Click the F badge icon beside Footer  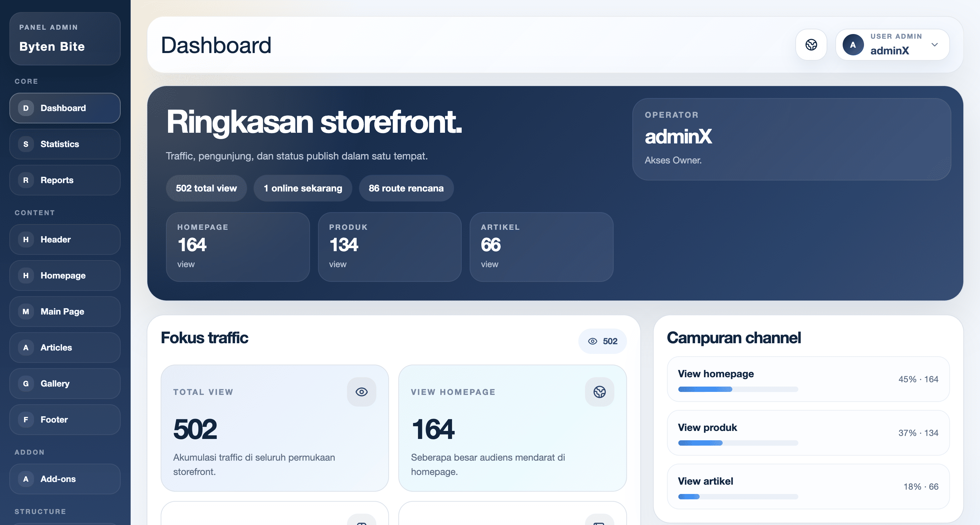26,420
